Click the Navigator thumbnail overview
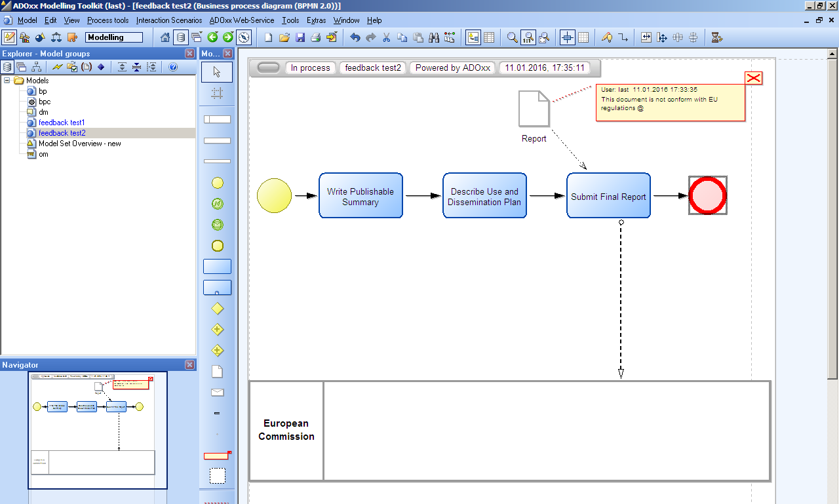This screenshot has width=839, height=504. 98,430
